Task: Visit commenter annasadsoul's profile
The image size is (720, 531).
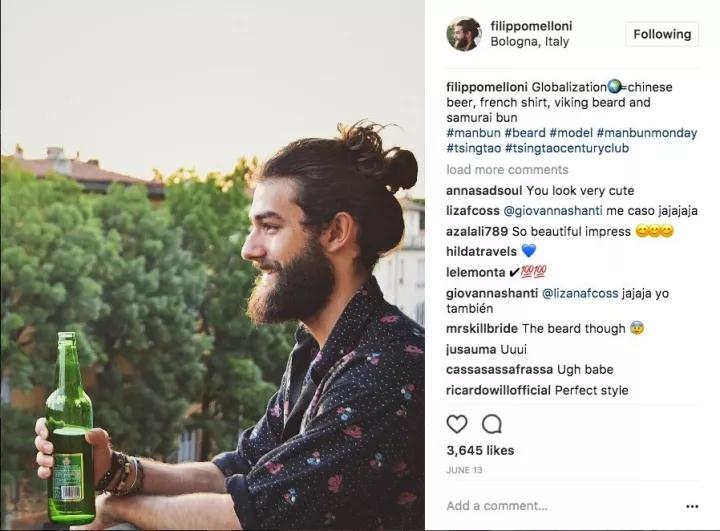Action: click(484, 190)
